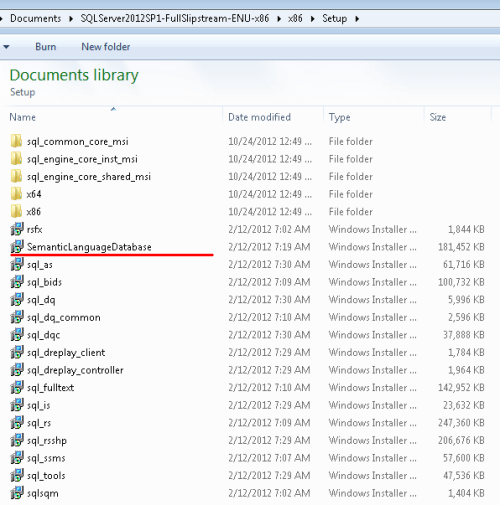Expand the arrow after SQLServer2012SP1 breadcrumb
The image size is (500, 505).
pos(279,19)
